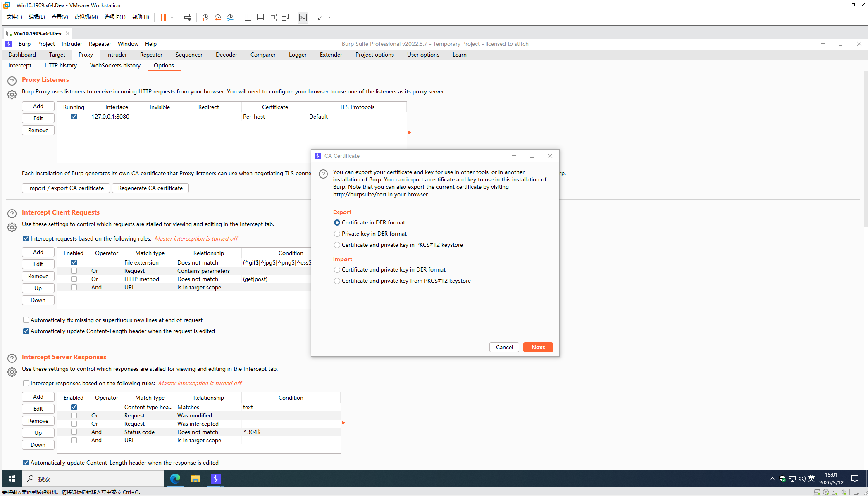
Task: Click Next in CA Certificate dialog
Action: point(538,347)
